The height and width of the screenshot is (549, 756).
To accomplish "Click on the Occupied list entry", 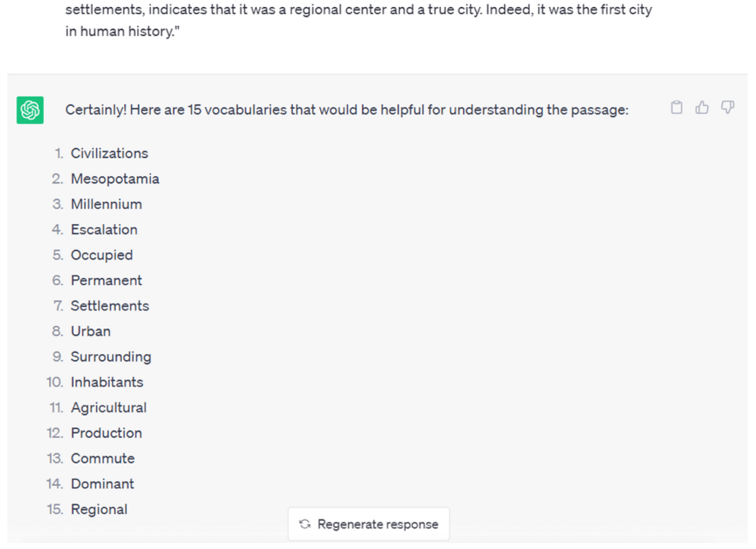I will pyautogui.click(x=102, y=255).
